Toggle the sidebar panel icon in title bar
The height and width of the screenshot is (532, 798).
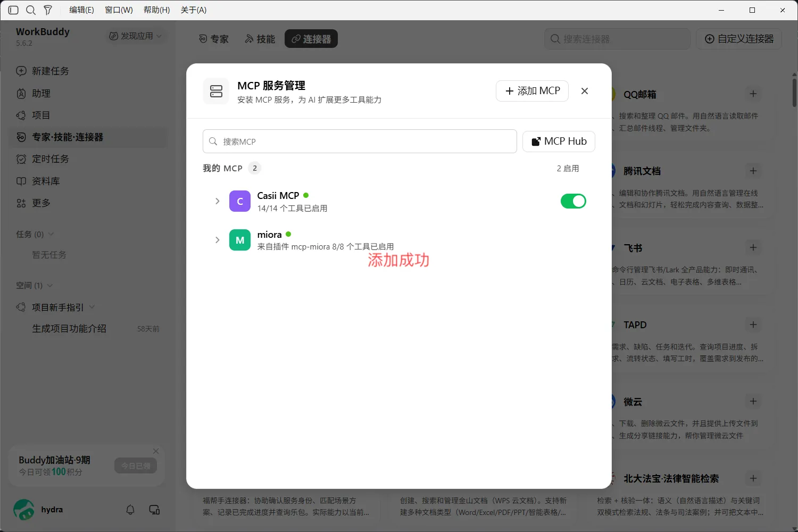13,10
